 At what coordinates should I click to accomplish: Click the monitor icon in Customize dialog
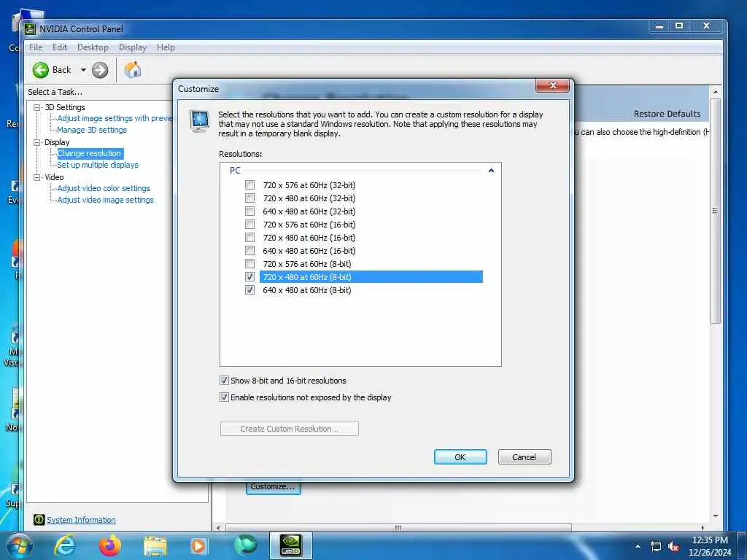[x=200, y=120]
